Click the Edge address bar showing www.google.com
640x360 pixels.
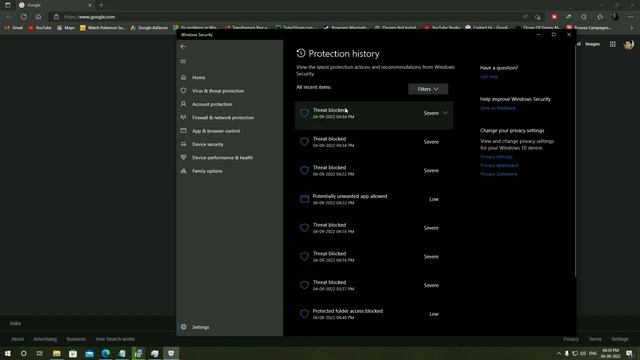[286, 17]
